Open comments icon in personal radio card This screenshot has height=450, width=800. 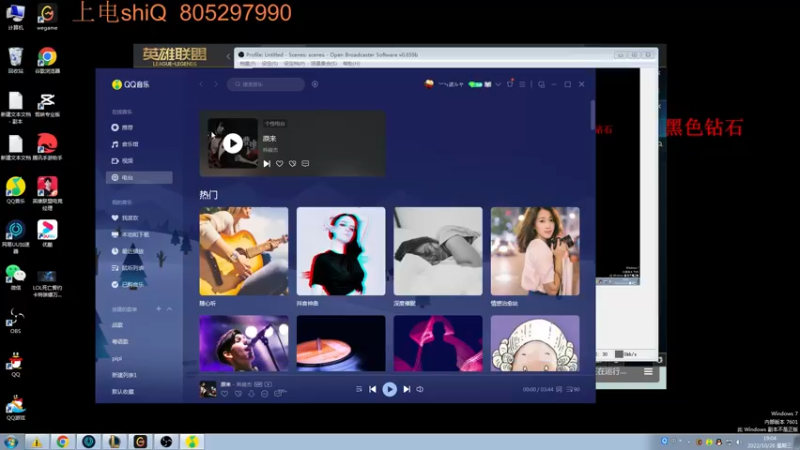click(305, 164)
